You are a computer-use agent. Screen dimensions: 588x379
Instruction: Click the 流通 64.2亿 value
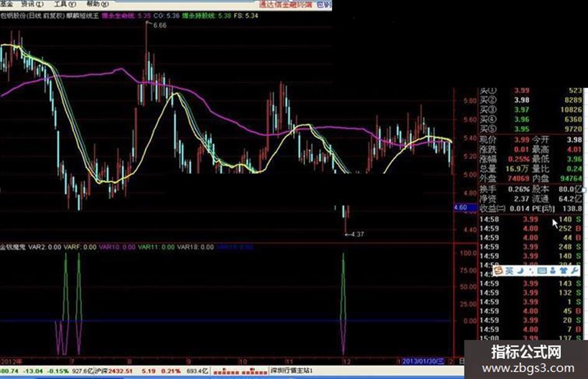571,199
